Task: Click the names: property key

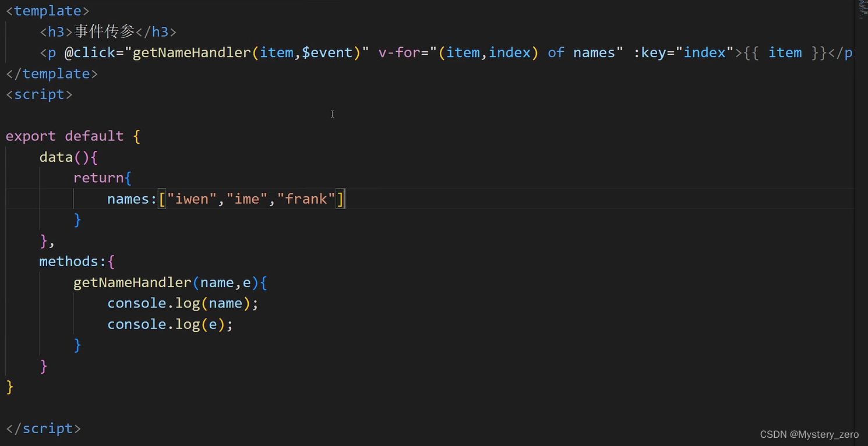Action: tap(132, 199)
